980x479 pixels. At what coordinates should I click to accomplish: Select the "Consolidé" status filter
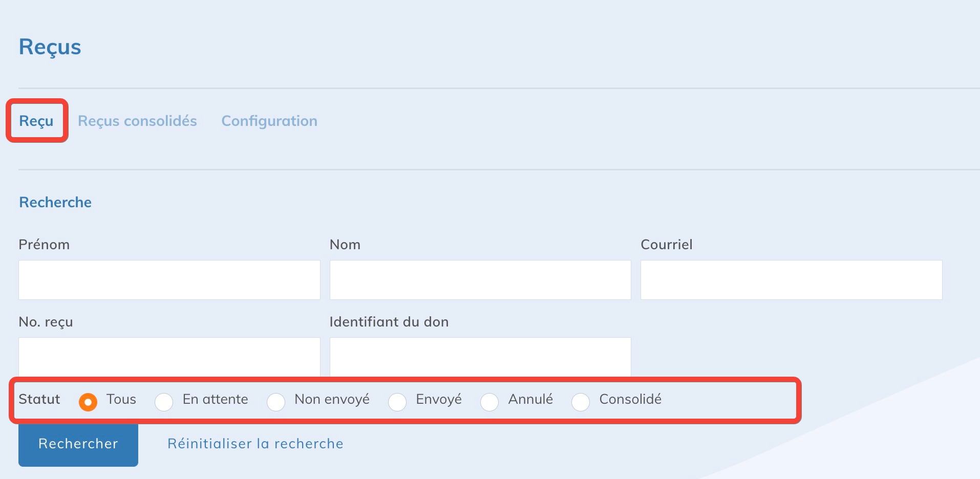581,402
